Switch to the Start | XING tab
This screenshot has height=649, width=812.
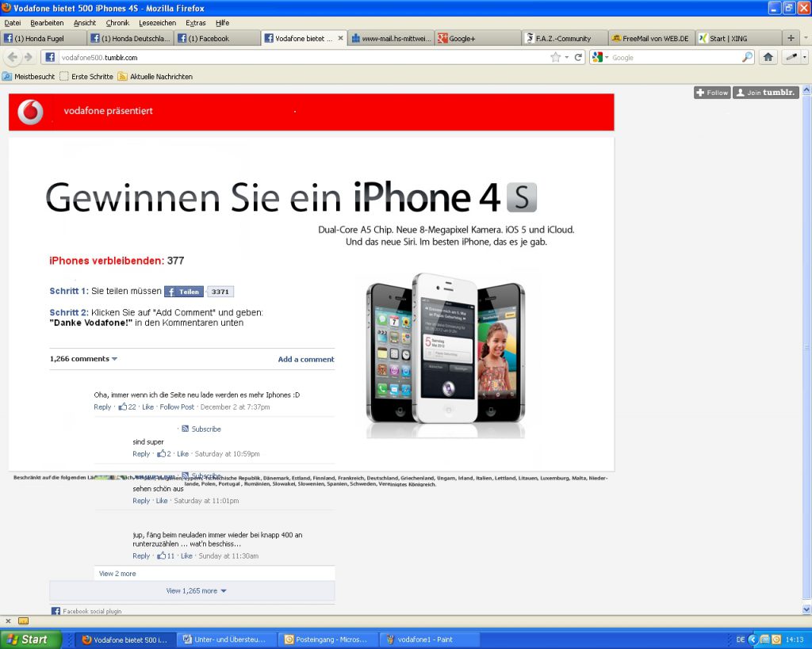coord(738,38)
